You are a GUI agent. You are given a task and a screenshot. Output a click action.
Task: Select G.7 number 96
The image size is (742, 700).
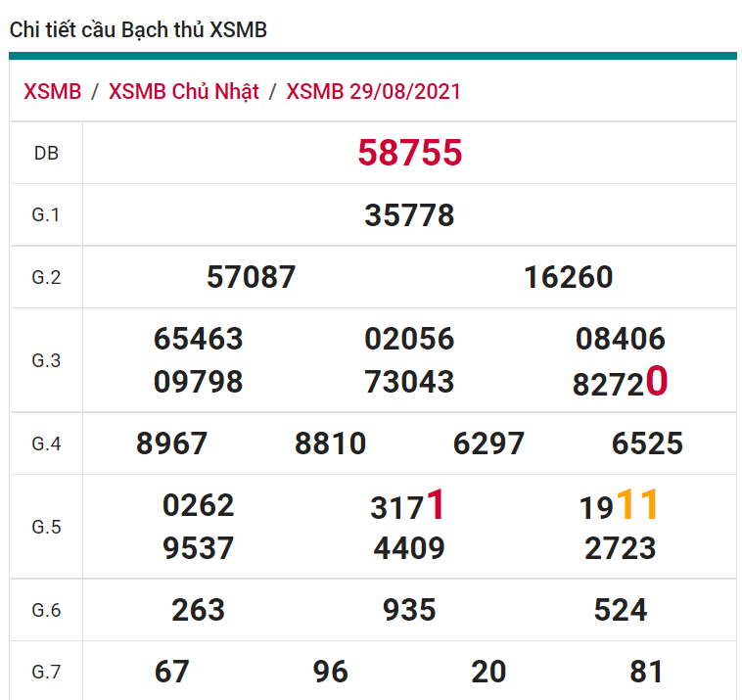[x=330, y=672]
